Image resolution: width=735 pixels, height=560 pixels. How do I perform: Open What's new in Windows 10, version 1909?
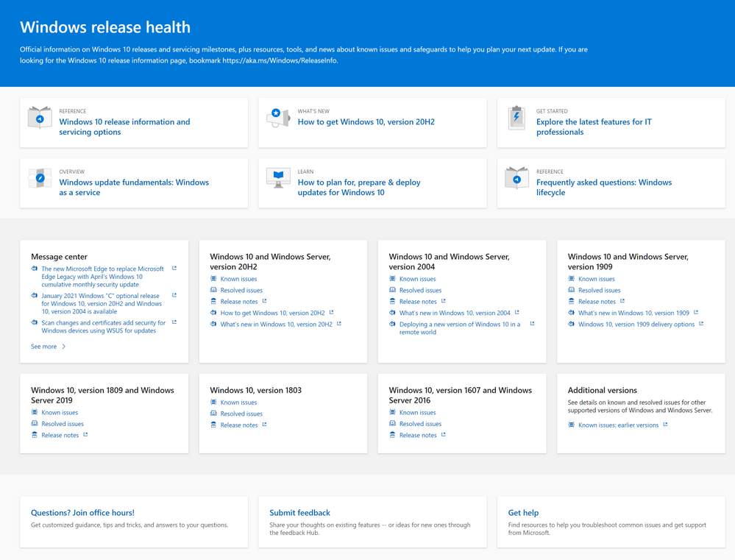point(633,313)
